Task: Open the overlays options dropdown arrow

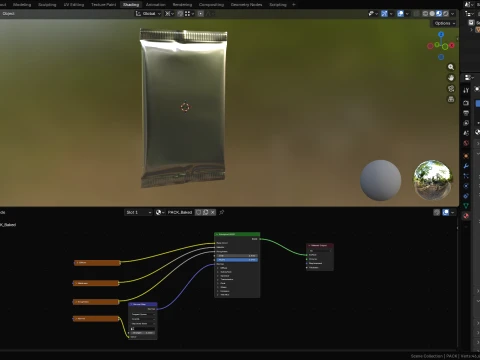Action: 407,14
